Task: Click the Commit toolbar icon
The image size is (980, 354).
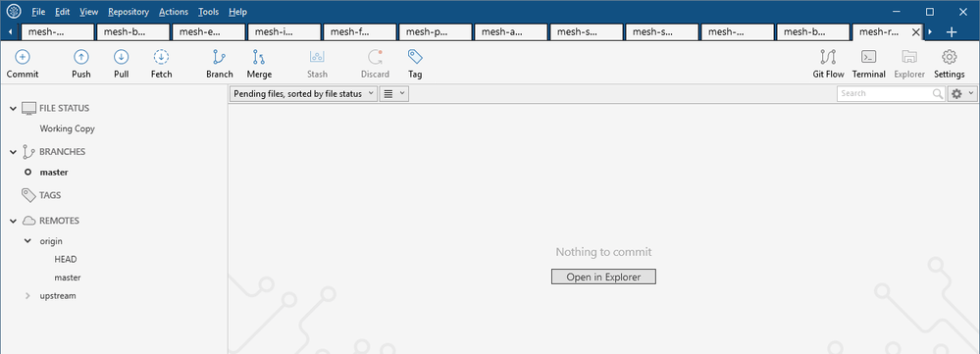Action: [23, 58]
